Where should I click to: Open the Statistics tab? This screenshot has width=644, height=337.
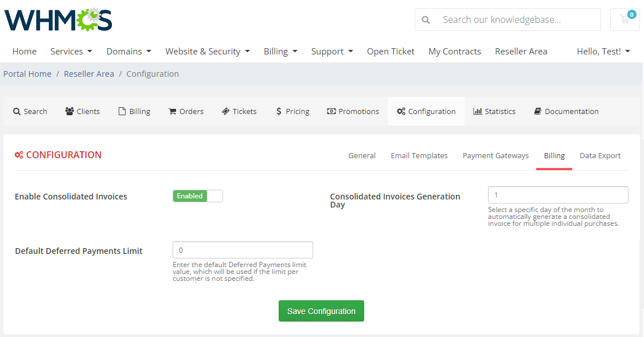[x=494, y=111]
